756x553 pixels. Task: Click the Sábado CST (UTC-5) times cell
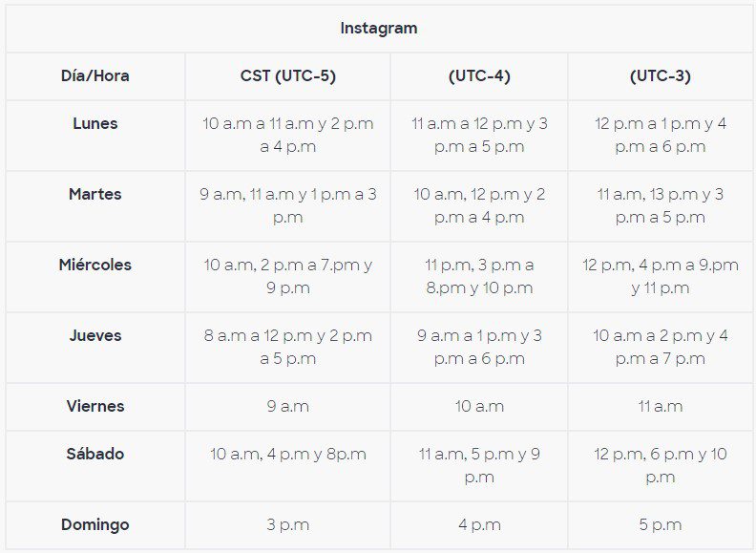(x=288, y=454)
